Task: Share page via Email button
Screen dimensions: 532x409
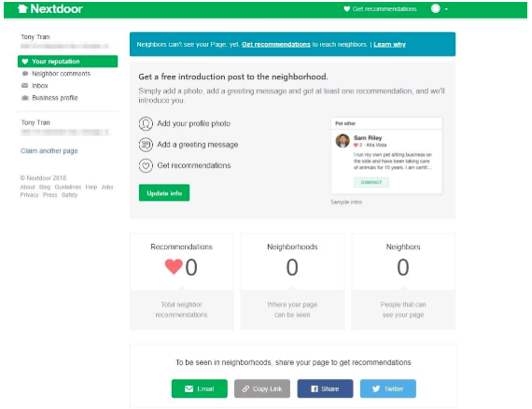Action: pos(200,388)
